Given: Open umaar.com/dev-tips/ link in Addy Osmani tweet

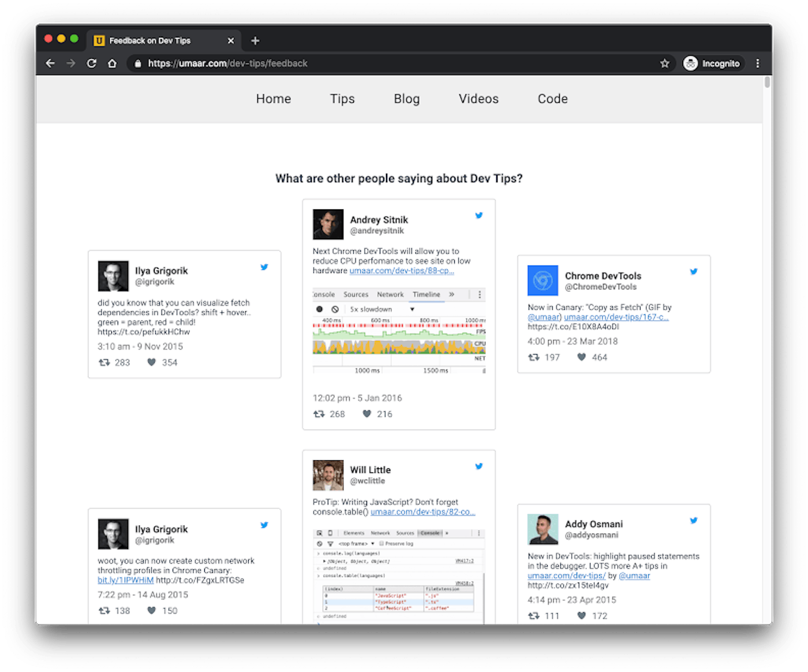Looking at the screenshot, I should [x=567, y=575].
